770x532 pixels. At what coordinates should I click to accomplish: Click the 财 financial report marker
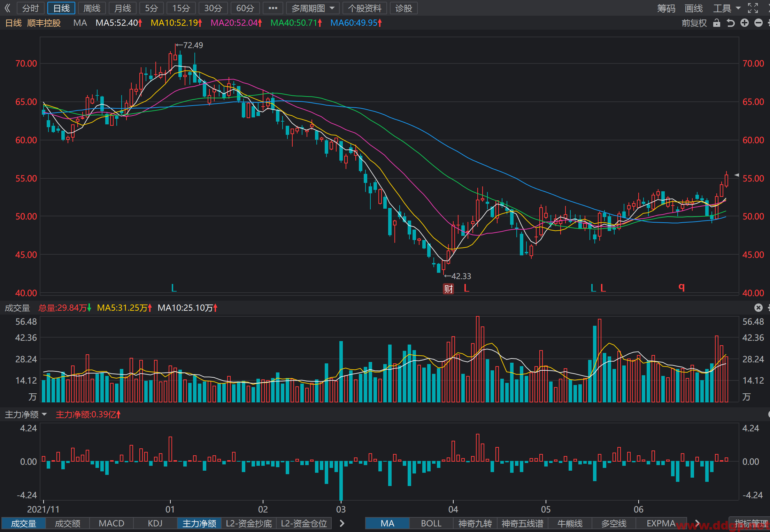pos(448,288)
